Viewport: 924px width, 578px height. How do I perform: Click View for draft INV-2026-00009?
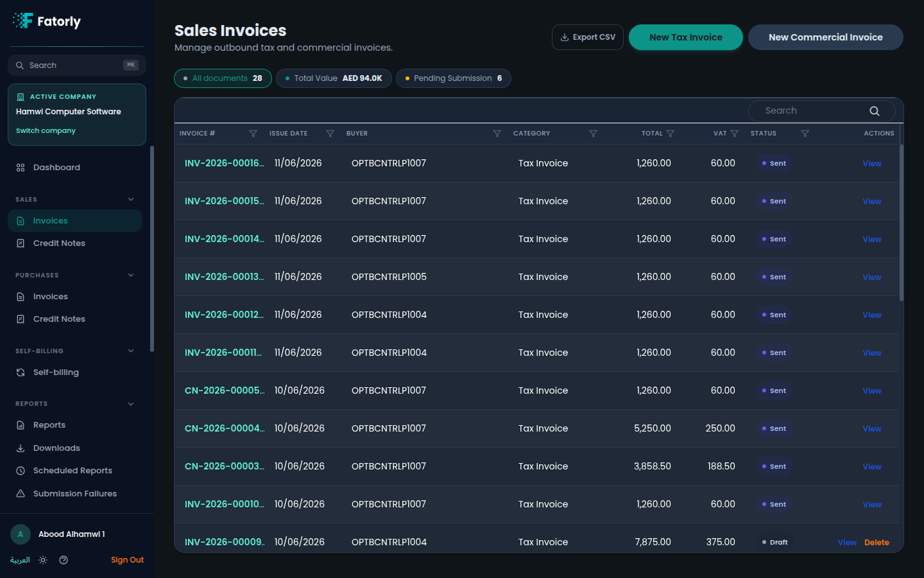[x=847, y=542]
